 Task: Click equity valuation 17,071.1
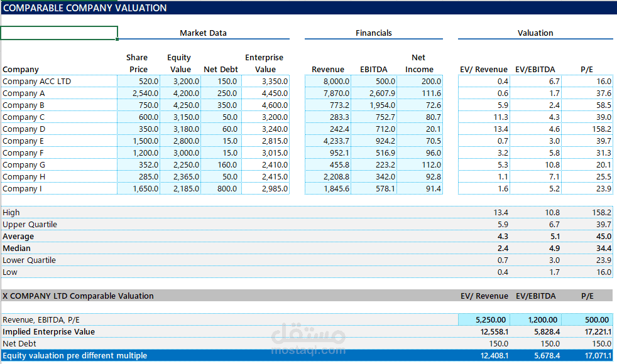[598, 356]
